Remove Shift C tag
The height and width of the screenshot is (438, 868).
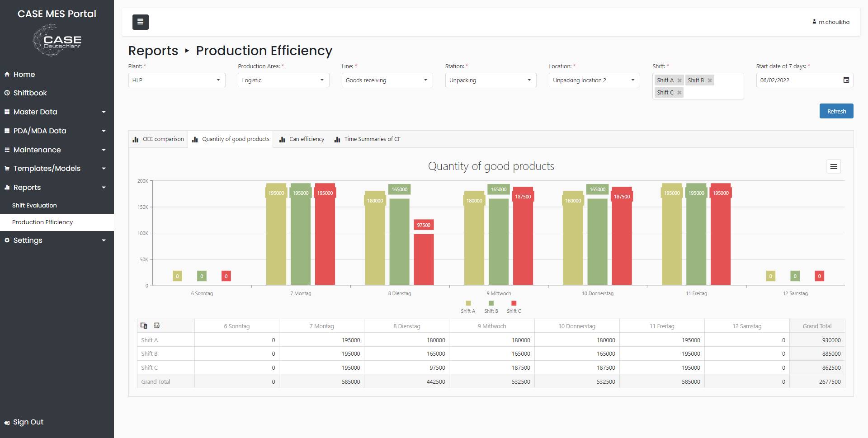point(679,93)
